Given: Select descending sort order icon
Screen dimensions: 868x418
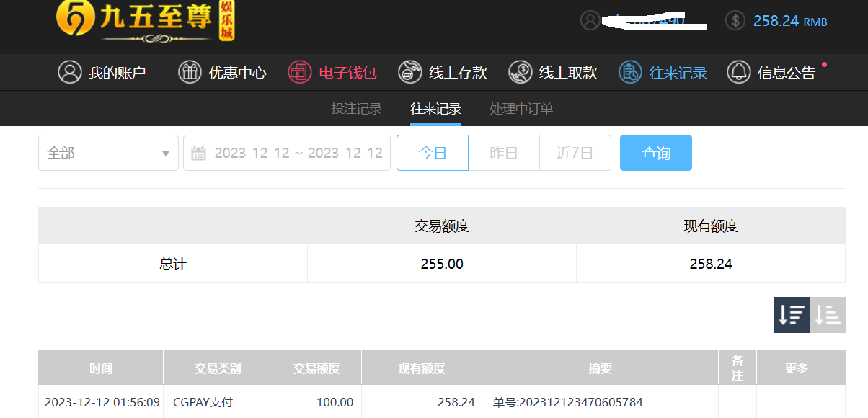Looking at the screenshot, I should point(792,315).
